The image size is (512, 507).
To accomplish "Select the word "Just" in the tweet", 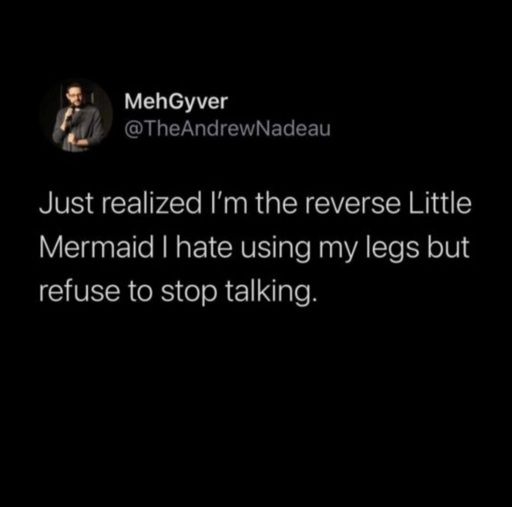I will tap(67, 203).
